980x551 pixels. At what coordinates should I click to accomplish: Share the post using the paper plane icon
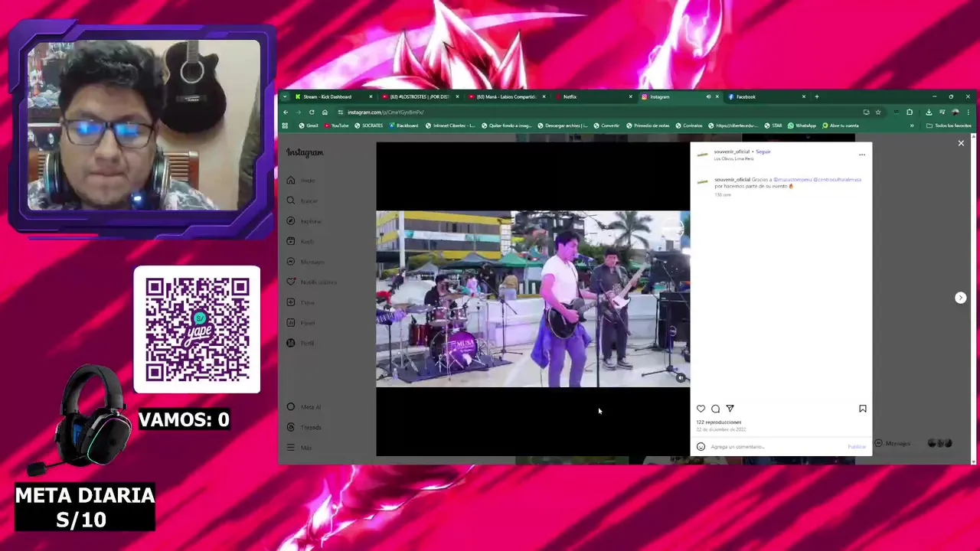click(x=730, y=409)
